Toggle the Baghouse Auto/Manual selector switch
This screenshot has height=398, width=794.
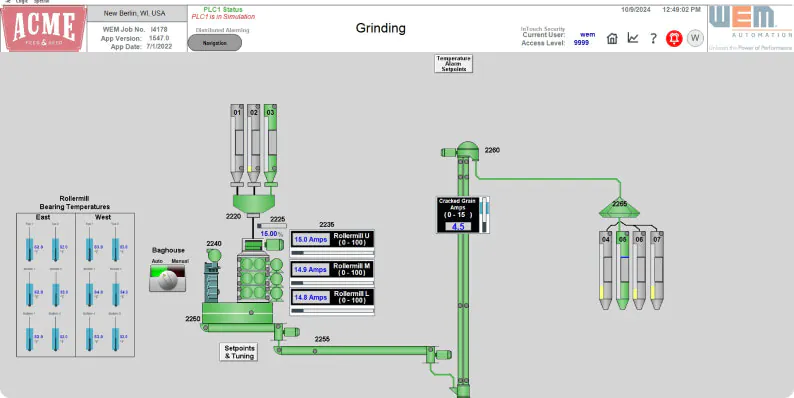[168, 278]
